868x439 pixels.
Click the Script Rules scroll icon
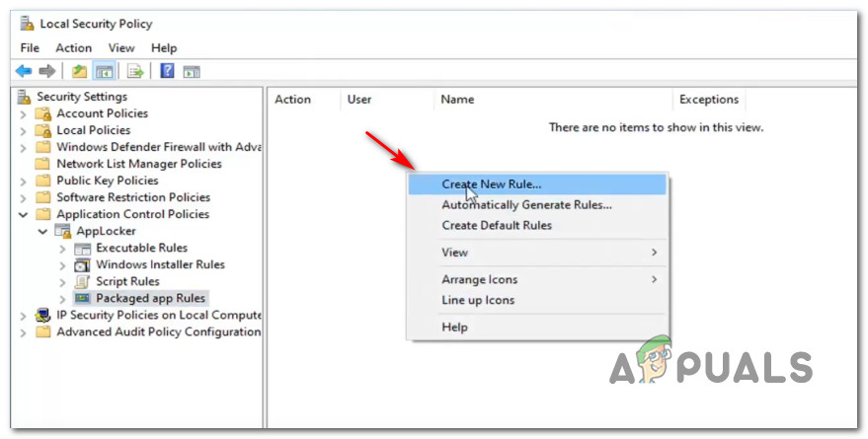click(x=82, y=282)
